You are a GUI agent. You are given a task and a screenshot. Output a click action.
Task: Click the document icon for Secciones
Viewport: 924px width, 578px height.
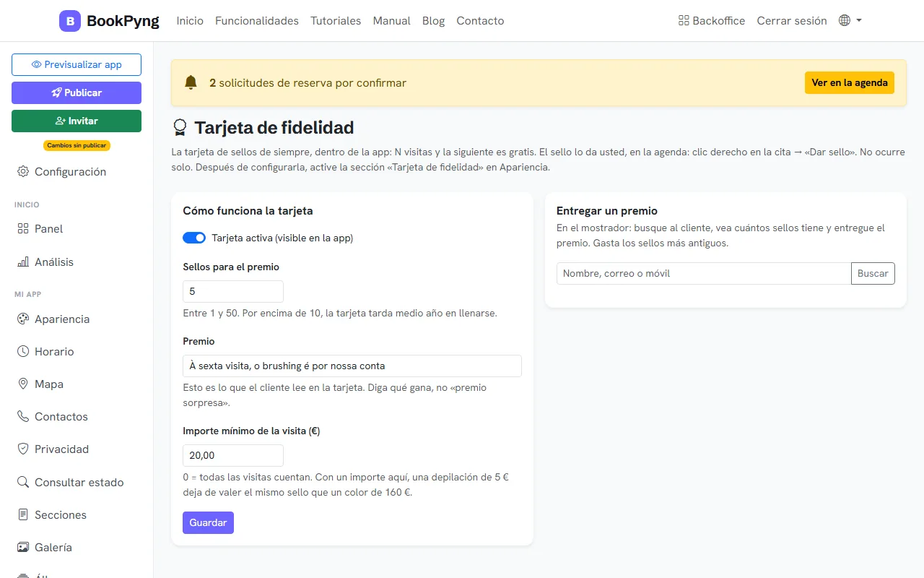pos(23,514)
